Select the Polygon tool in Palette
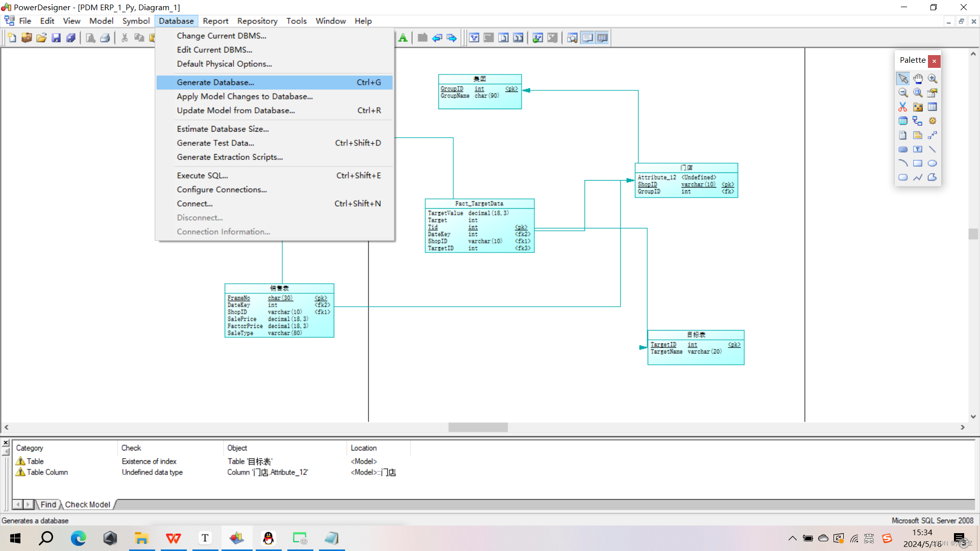This screenshot has height=551, width=980. pos(933,178)
